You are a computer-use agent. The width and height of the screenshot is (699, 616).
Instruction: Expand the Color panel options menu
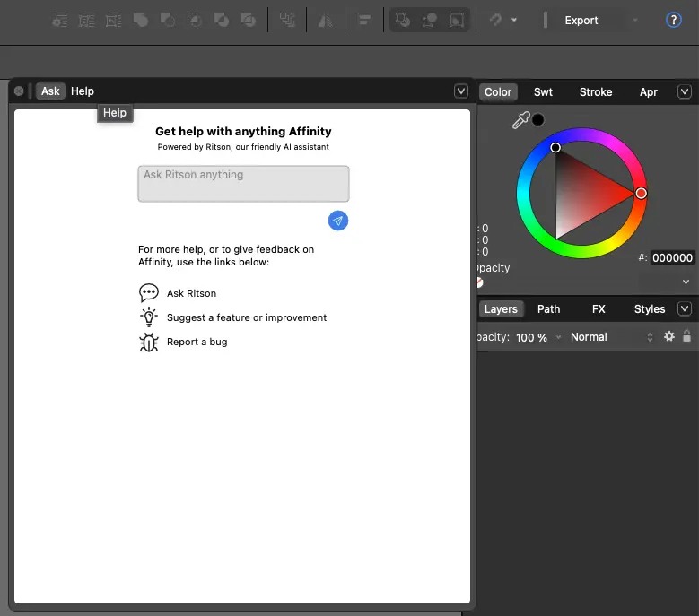click(685, 91)
